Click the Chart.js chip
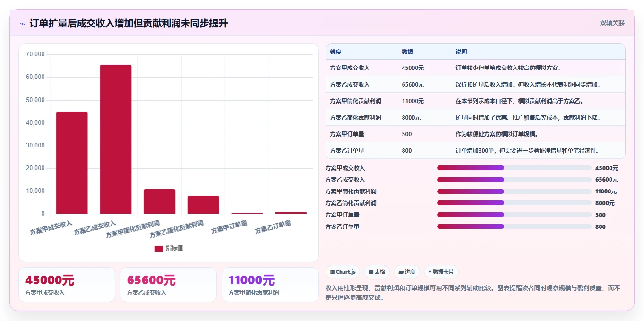644x321 pixels. tap(343, 272)
